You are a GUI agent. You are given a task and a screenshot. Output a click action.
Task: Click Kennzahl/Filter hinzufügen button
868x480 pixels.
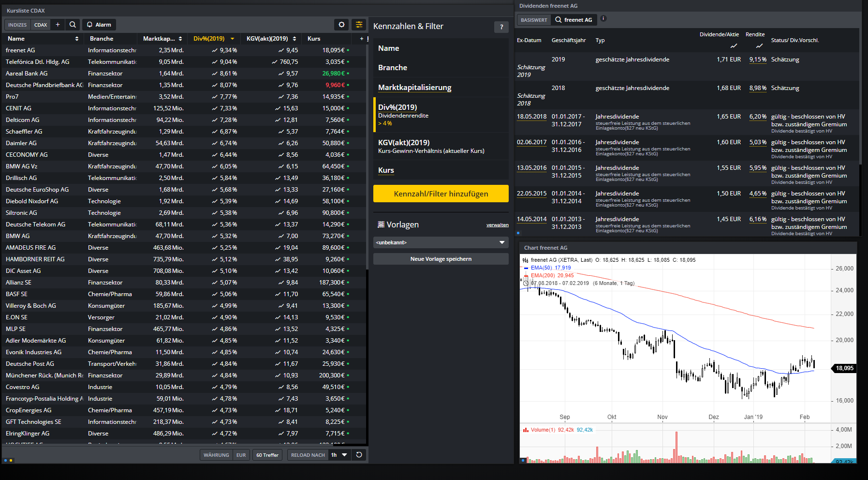(441, 194)
